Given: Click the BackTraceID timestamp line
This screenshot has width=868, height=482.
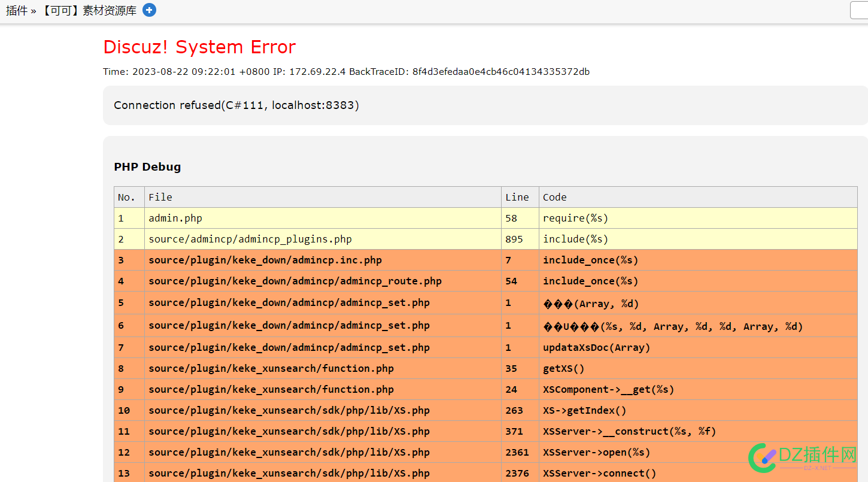Looking at the screenshot, I should [x=346, y=72].
